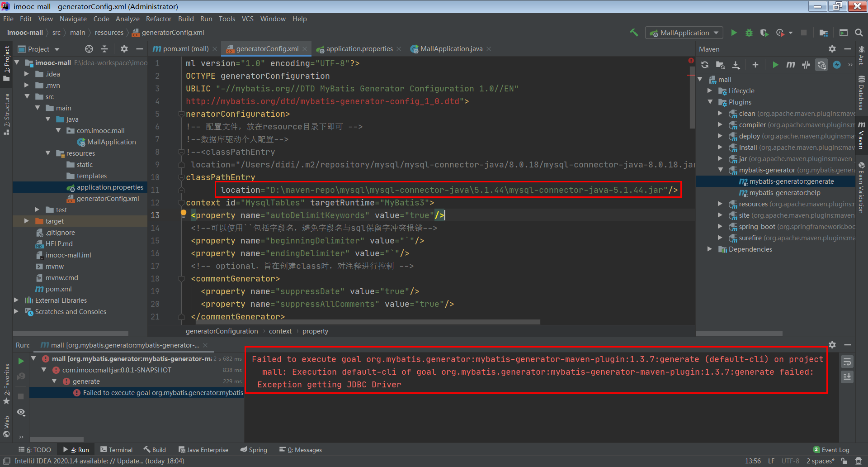Click the profiler run icon with clock
868x467 pixels.
pos(780,33)
